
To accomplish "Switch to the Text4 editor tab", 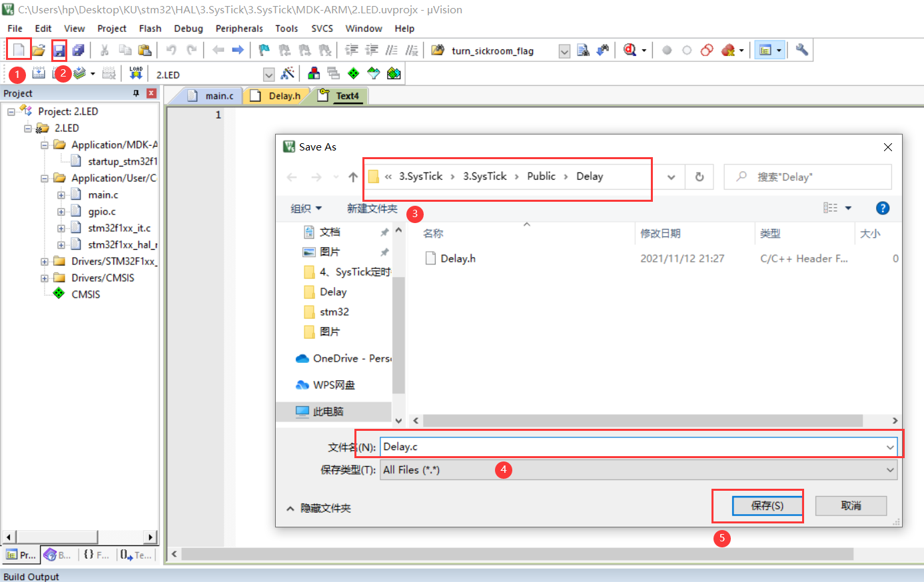I will pos(339,96).
